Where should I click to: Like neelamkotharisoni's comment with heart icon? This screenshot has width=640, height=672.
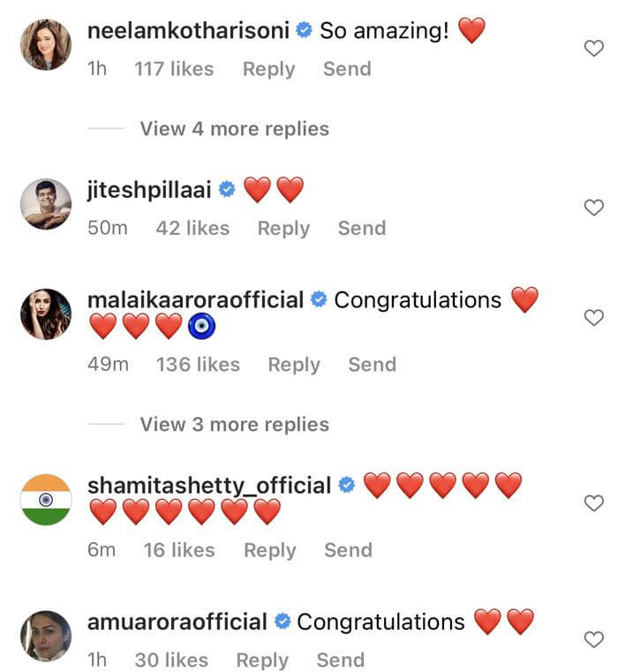point(594,49)
